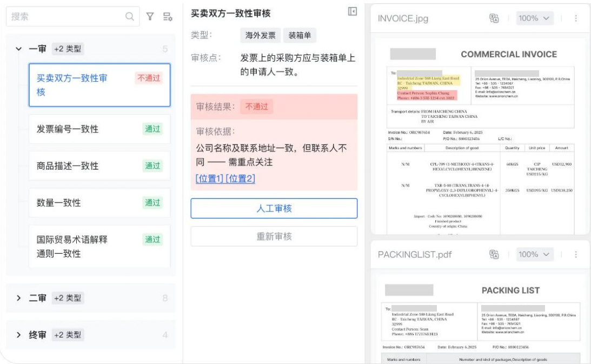The height and width of the screenshot is (364, 591).
Task: Focus the 搜索 search field
Action: click(x=73, y=17)
